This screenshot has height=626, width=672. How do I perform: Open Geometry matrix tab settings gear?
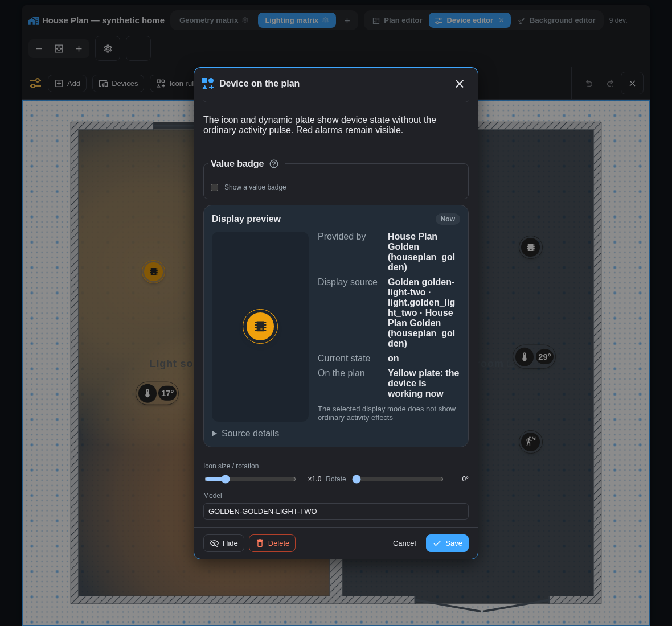click(x=245, y=20)
